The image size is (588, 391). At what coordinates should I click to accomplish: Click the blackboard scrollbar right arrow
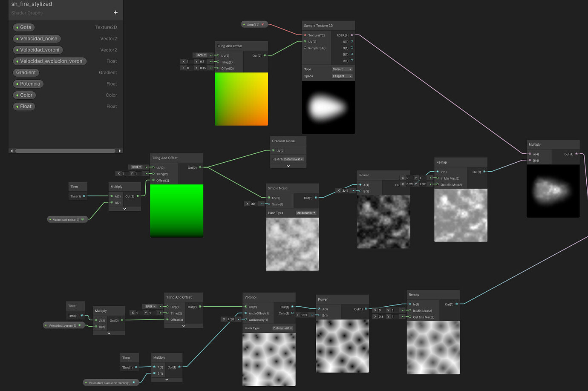[120, 151]
